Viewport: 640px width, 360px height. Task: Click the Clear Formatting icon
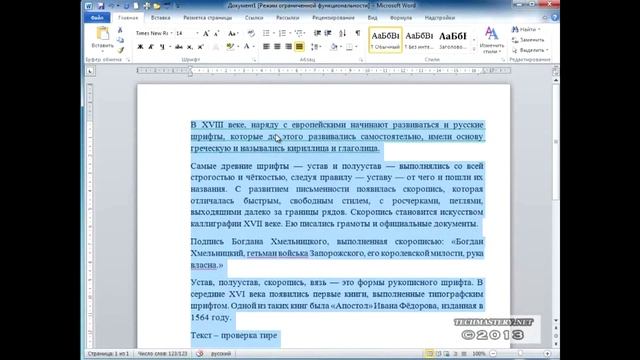[251, 33]
